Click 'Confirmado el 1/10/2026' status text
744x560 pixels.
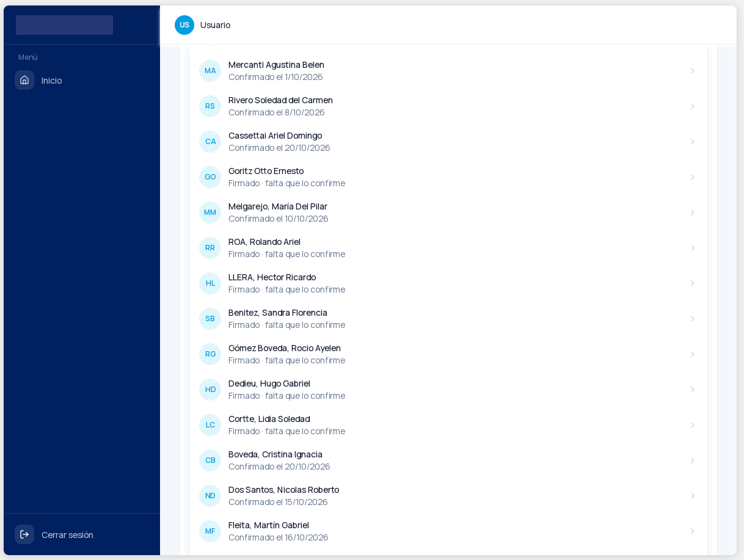pyautogui.click(x=275, y=77)
